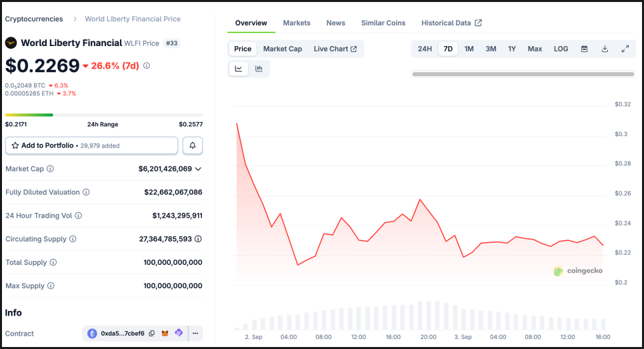Open the Overview tab
The width and height of the screenshot is (644, 349).
point(251,23)
